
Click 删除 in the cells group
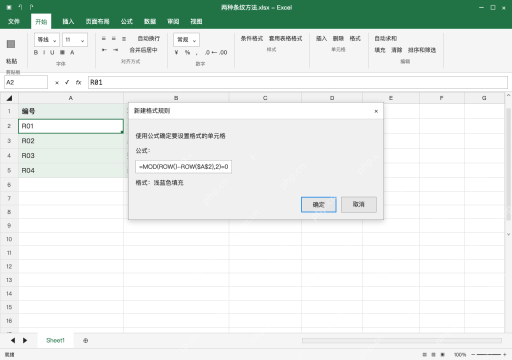click(338, 39)
